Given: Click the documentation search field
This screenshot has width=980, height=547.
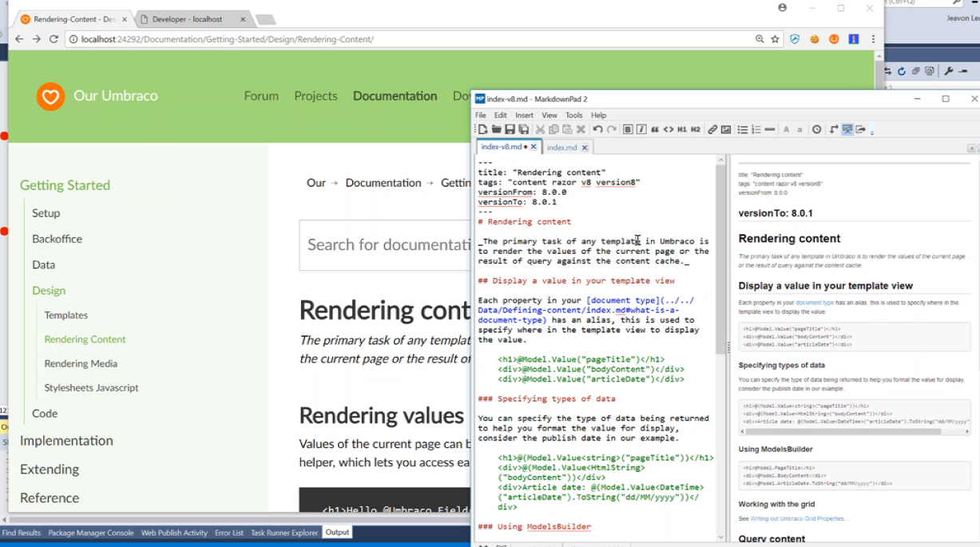Looking at the screenshot, I should click(385, 245).
